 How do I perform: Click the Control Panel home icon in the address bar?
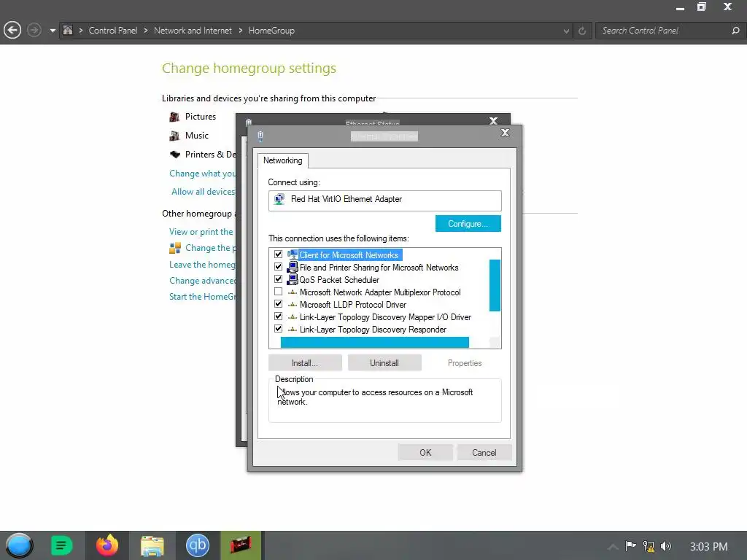point(68,31)
